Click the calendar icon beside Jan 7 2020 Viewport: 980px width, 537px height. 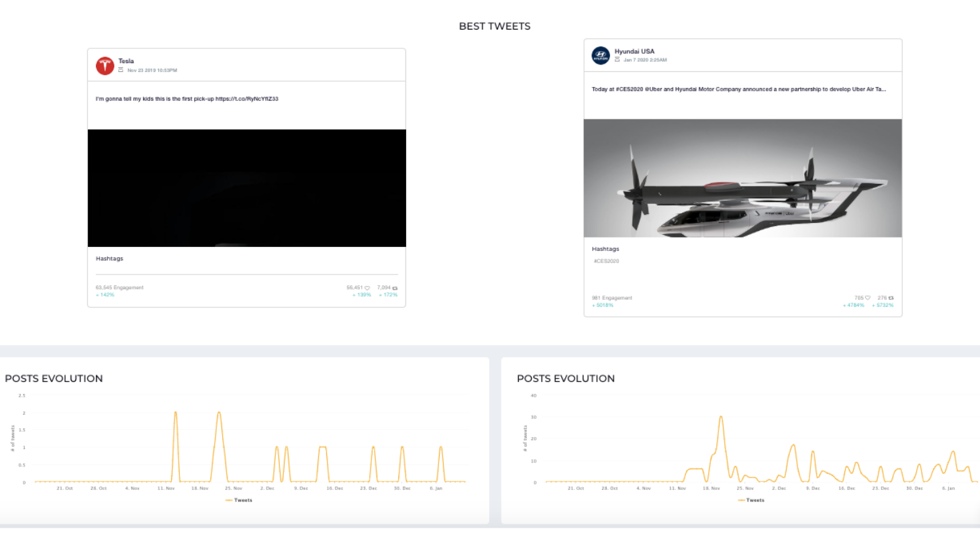point(617,60)
